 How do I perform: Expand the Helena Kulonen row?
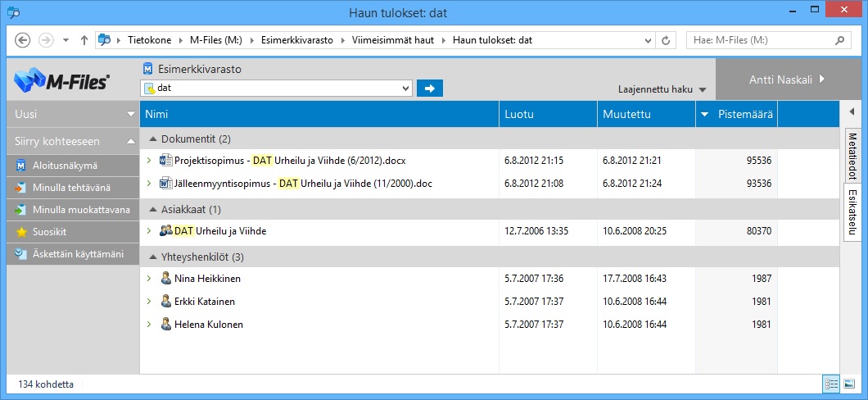pyautogui.click(x=149, y=324)
